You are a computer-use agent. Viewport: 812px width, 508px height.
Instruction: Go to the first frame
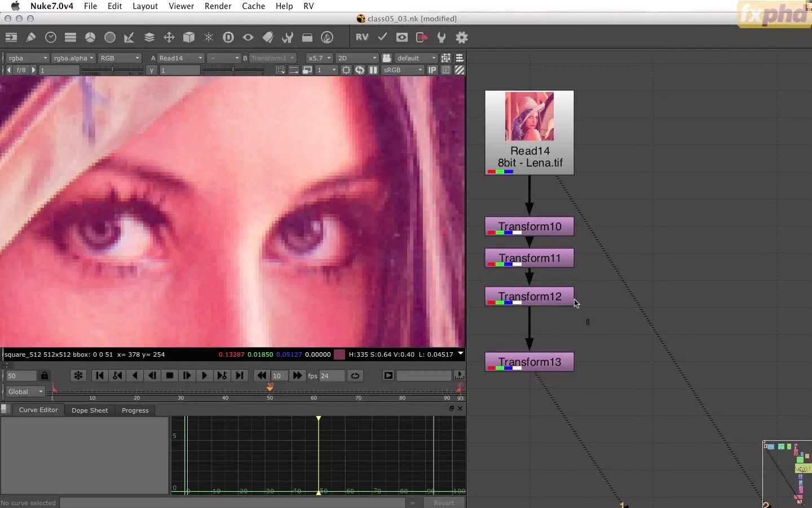click(x=100, y=376)
